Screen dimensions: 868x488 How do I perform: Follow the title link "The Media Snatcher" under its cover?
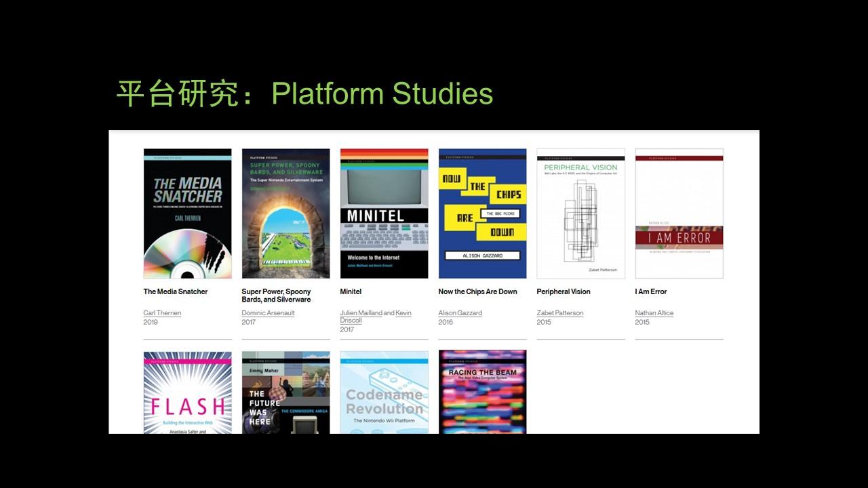point(176,291)
